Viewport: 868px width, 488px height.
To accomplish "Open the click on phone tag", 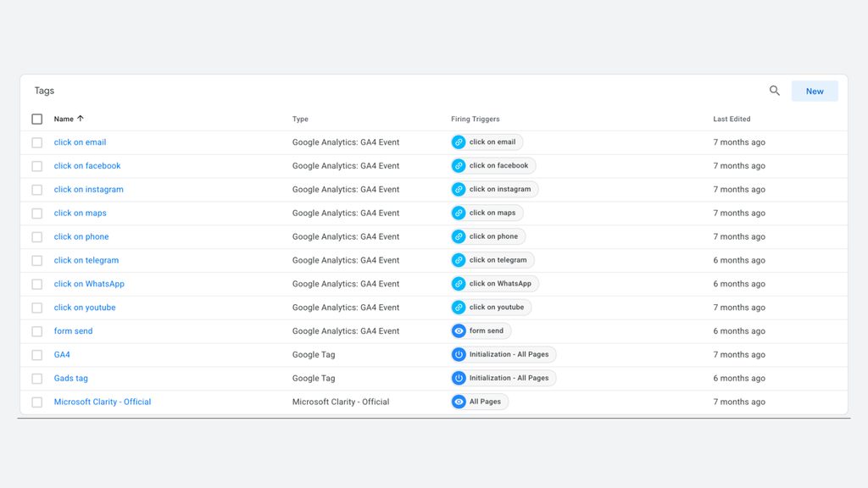I will pyautogui.click(x=81, y=237).
